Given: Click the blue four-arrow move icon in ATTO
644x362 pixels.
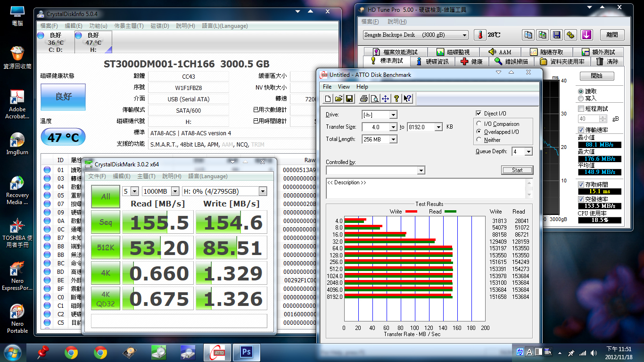Looking at the screenshot, I should click(x=385, y=99).
